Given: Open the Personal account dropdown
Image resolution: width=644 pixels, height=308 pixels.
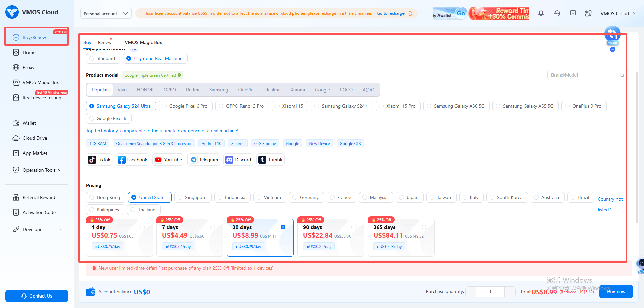Looking at the screenshot, I should (x=106, y=14).
